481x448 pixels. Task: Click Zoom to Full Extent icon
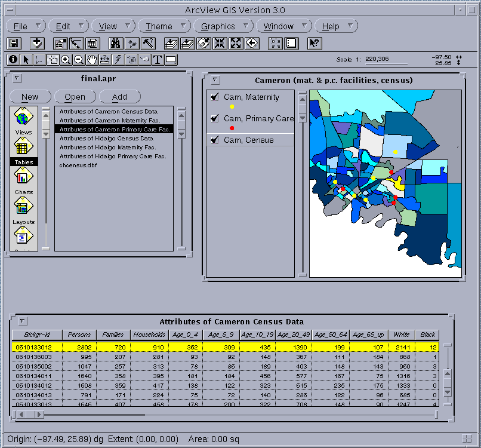(171, 44)
